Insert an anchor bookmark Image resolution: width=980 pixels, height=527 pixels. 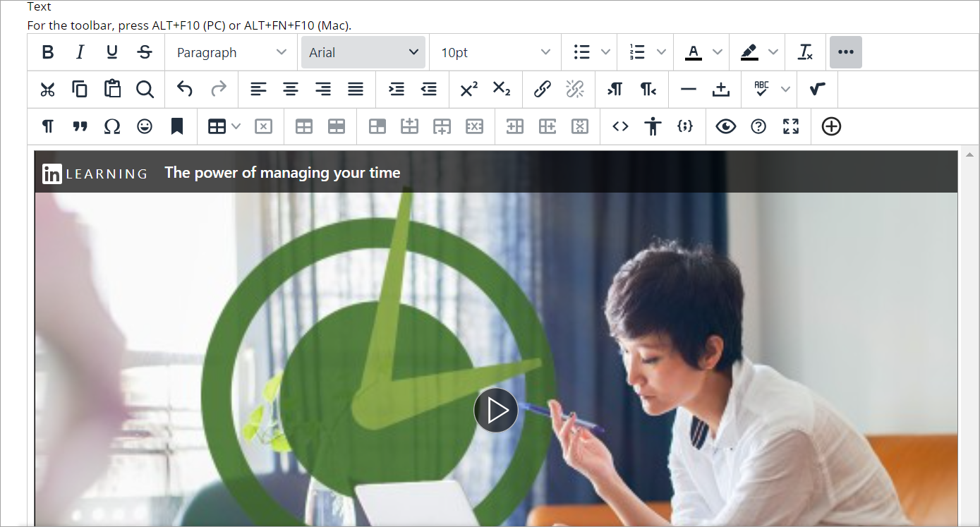coord(177,126)
